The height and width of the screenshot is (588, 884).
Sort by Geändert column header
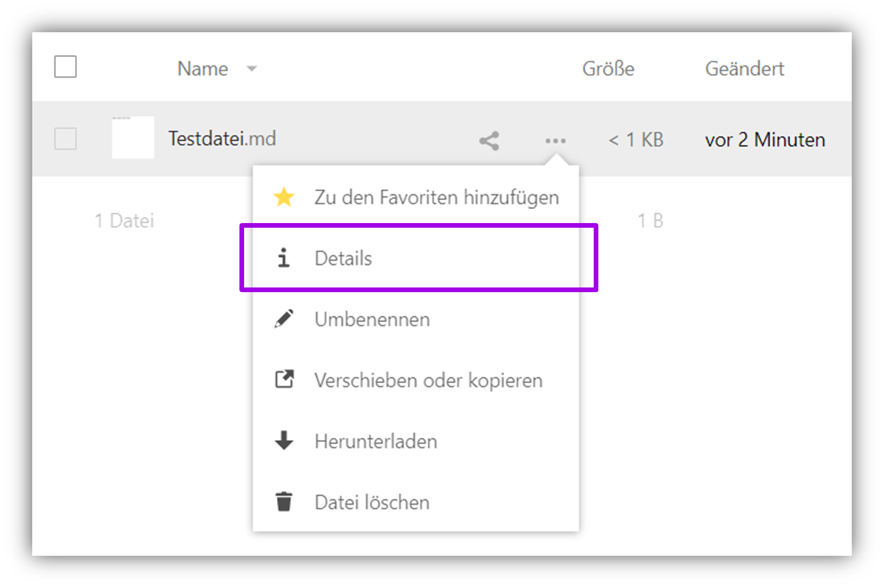coord(744,69)
